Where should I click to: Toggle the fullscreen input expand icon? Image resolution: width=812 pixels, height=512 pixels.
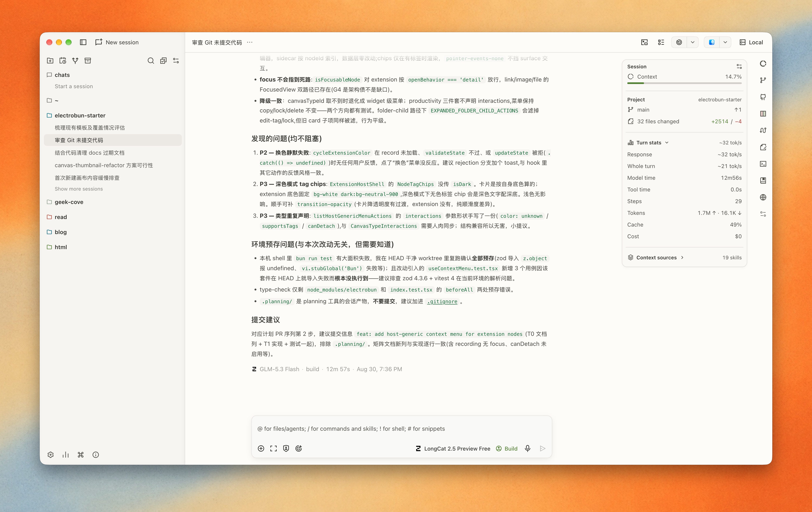[274, 449]
